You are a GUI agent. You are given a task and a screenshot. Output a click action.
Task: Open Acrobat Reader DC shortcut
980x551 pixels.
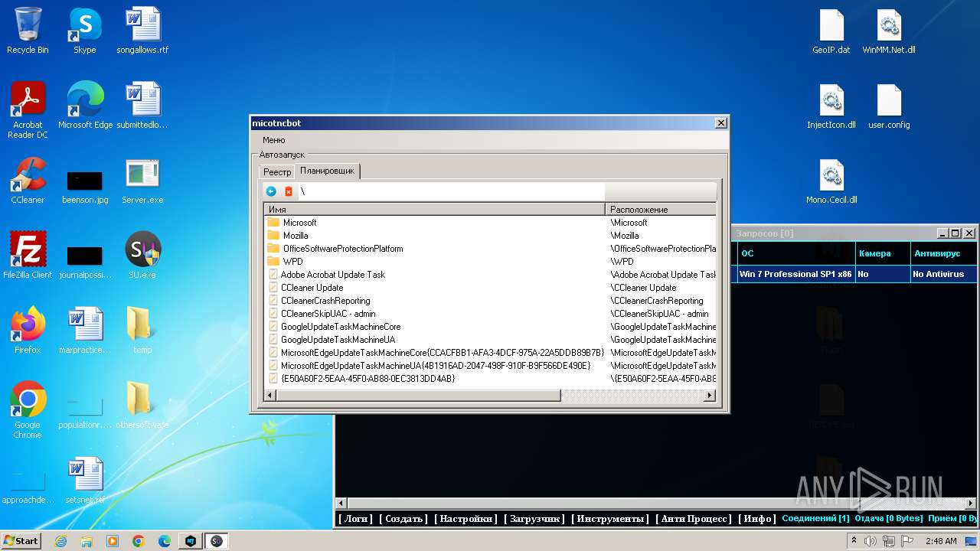(x=28, y=110)
